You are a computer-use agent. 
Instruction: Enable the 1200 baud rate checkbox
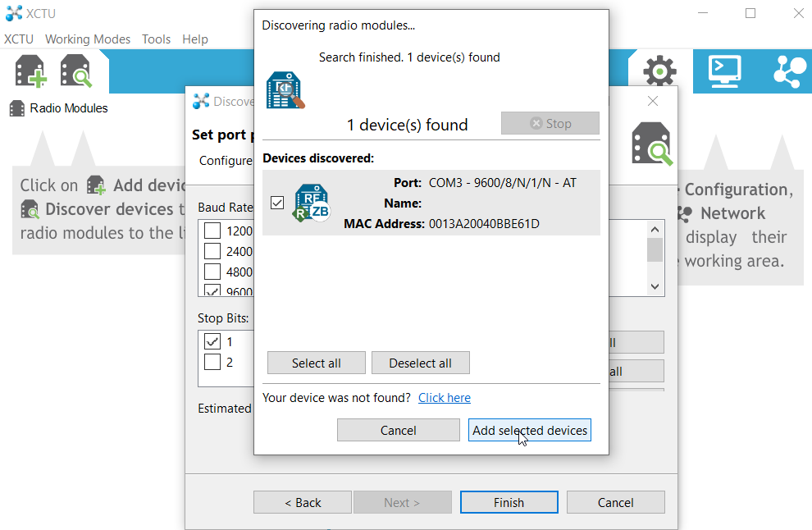click(x=212, y=231)
